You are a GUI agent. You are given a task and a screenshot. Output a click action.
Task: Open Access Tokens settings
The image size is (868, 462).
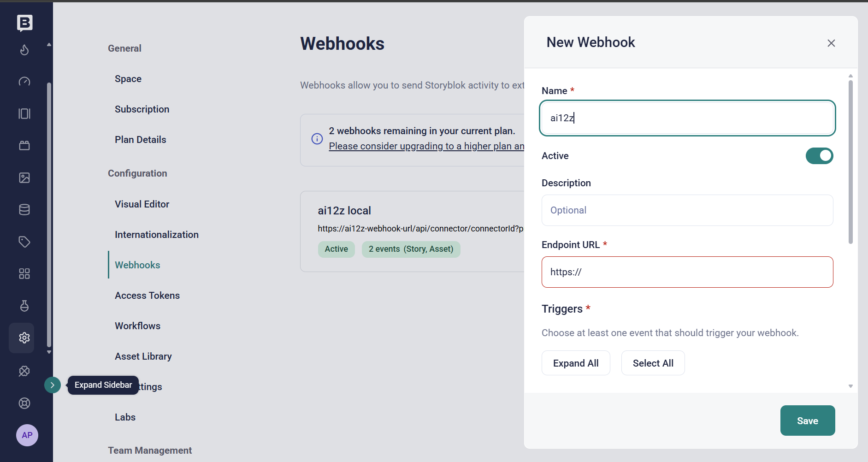pos(147,296)
